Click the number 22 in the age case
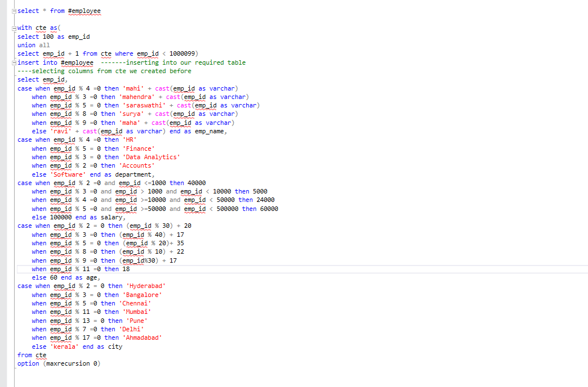This screenshot has width=588, height=387. 180,252
